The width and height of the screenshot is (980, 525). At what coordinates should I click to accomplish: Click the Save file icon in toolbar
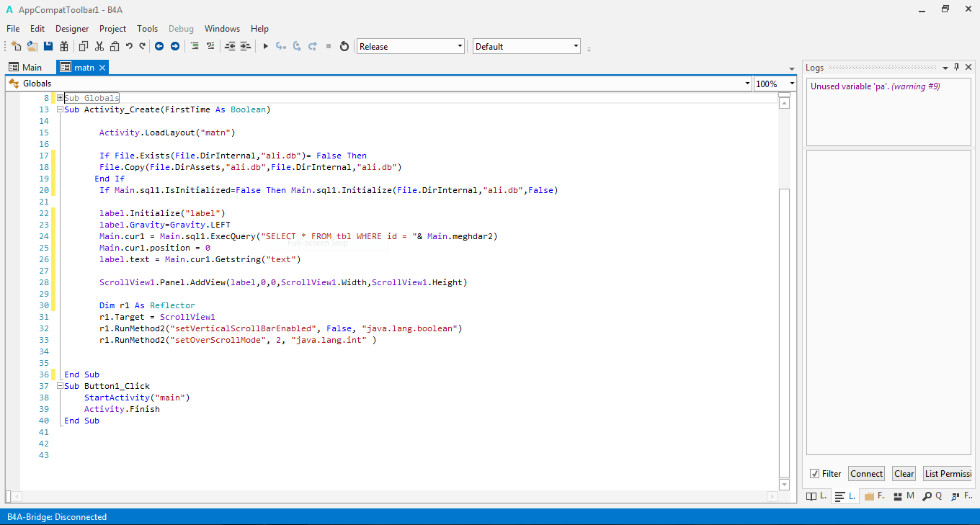point(48,46)
